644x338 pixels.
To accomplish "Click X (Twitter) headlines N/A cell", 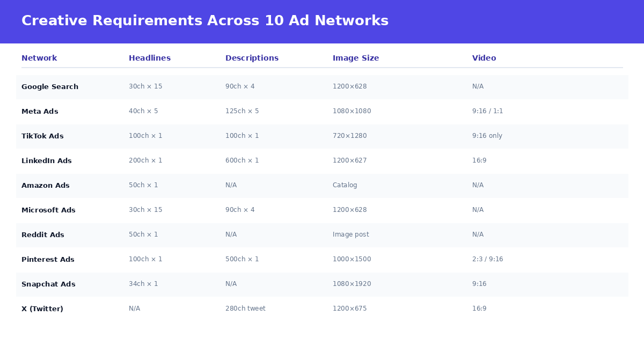I will point(134,308).
